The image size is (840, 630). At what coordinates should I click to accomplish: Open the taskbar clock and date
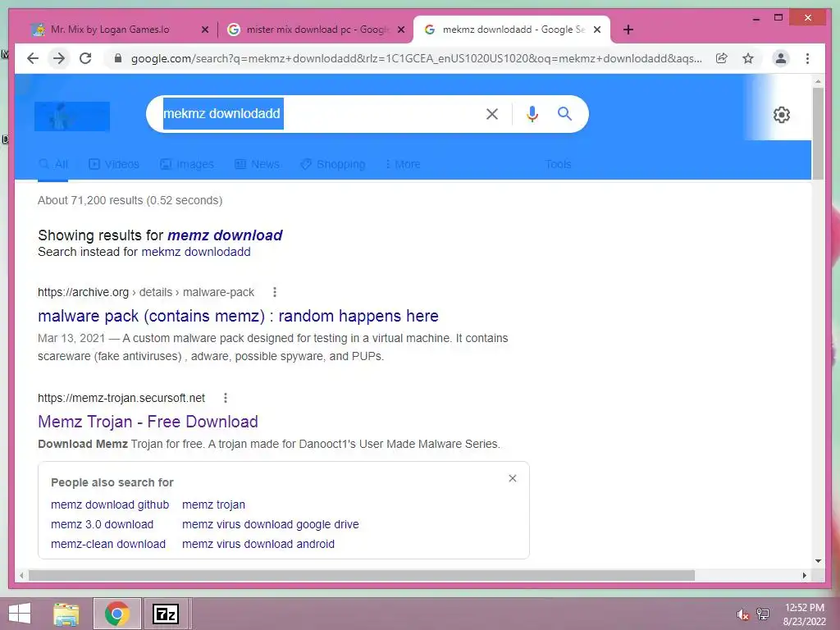[x=804, y=614]
